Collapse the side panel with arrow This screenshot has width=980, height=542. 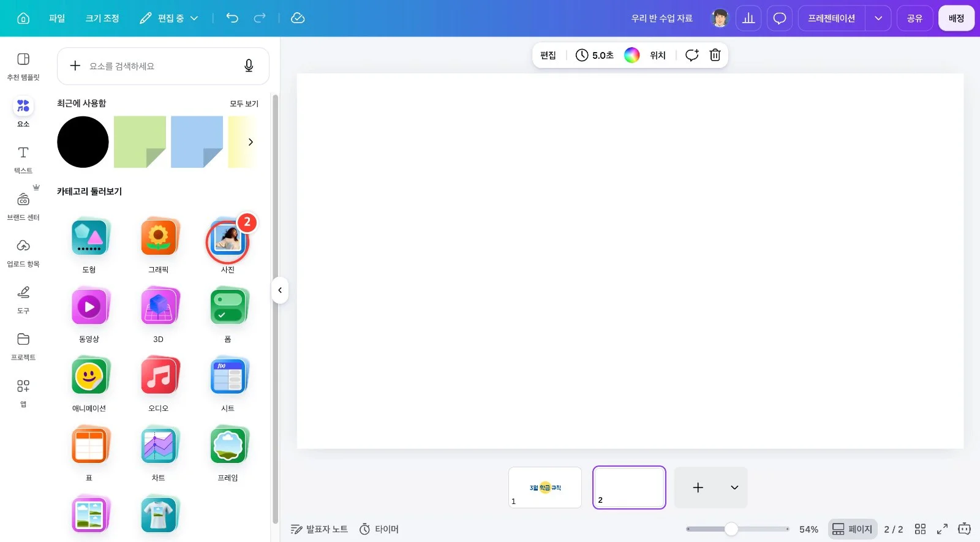(x=280, y=290)
